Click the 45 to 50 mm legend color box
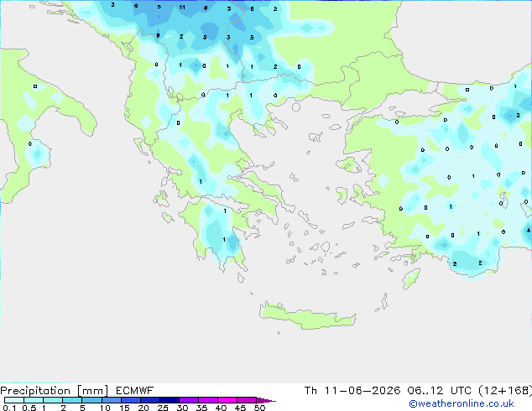Viewport: 532px width, 411px height. click(x=247, y=400)
